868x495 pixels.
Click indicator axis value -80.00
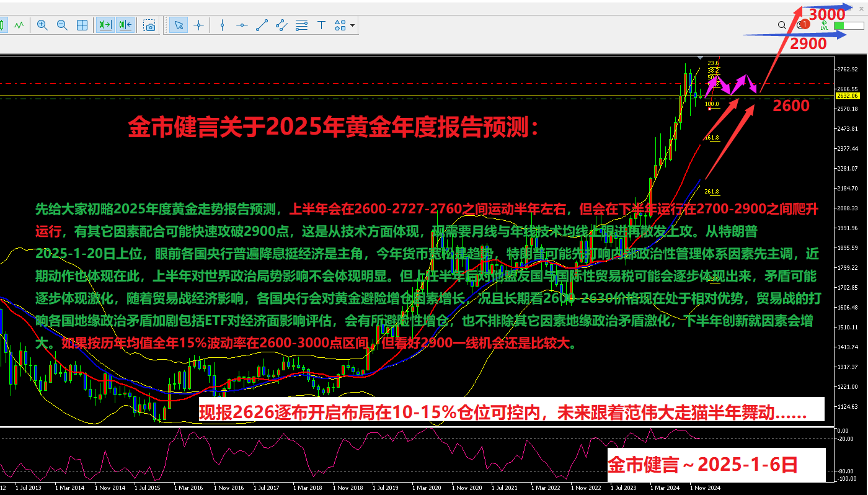coord(844,471)
